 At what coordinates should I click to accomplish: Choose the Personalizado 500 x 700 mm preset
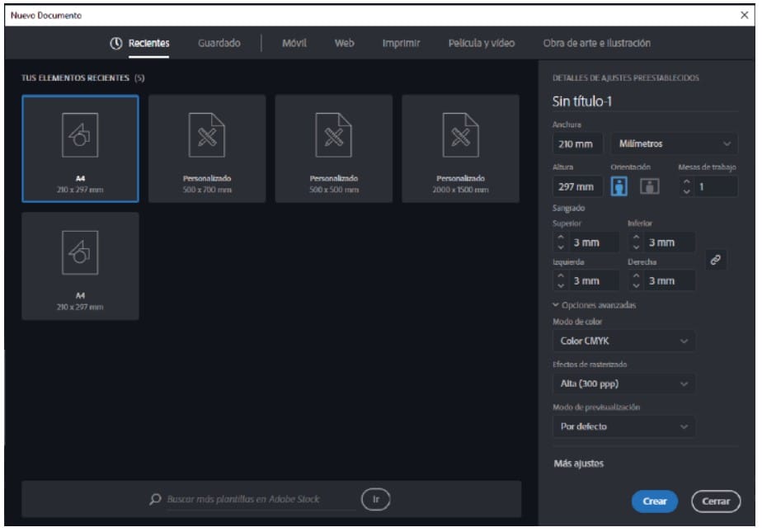[207, 148]
